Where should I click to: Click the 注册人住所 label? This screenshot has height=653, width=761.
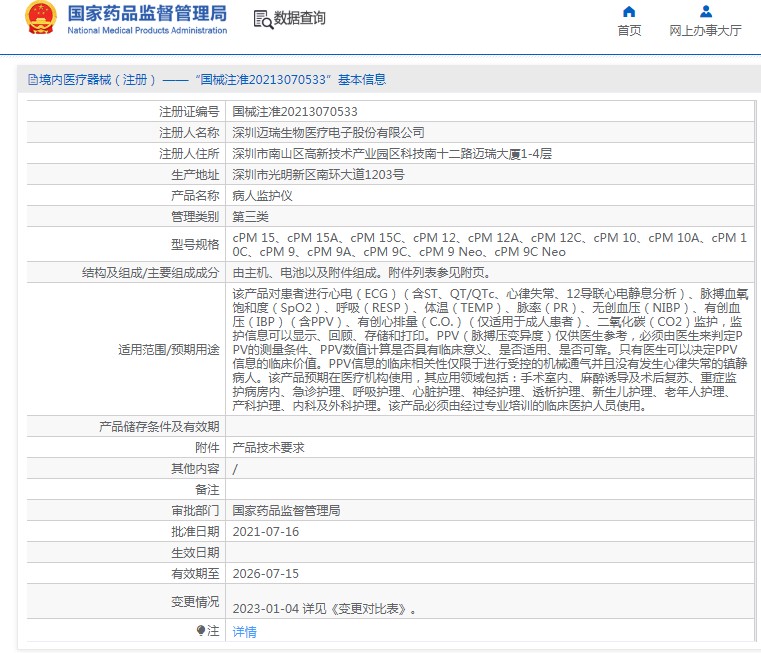click(189, 154)
